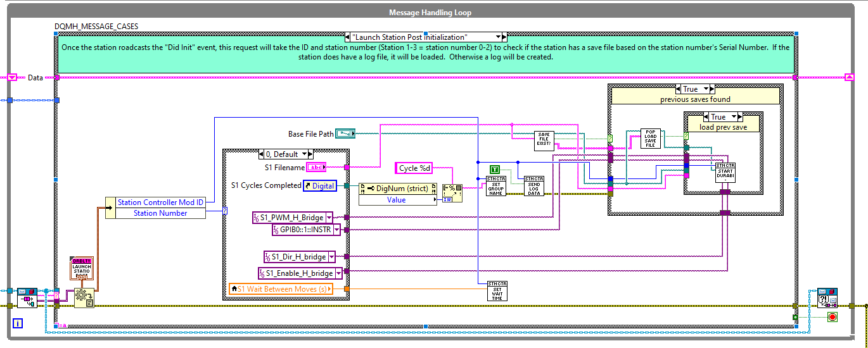
Task: Click the red loop stop terminal
Action: point(833,316)
